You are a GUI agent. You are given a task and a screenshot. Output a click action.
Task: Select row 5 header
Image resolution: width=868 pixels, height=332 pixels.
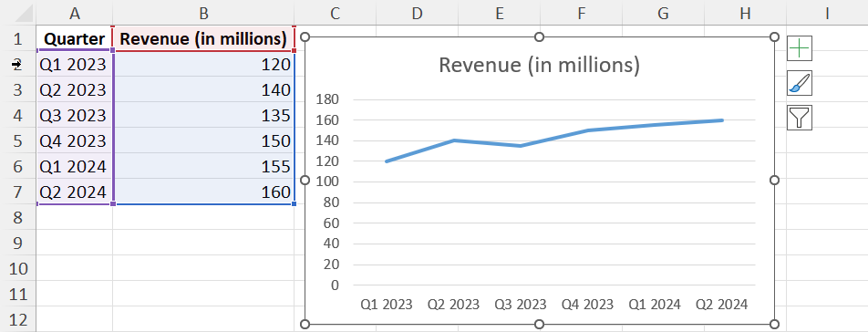[x=17, y=140]
